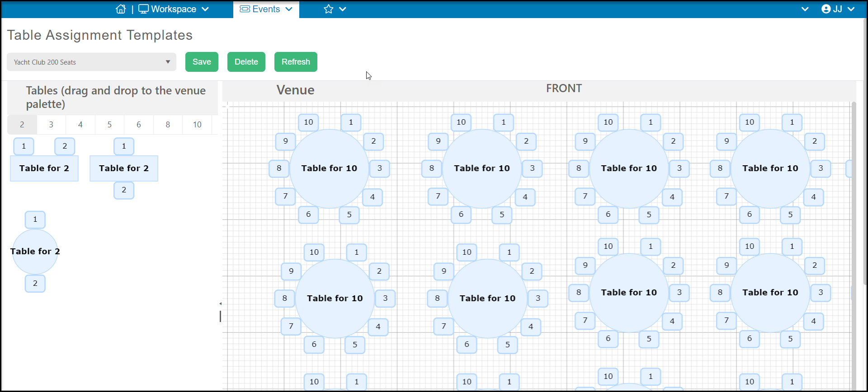
Task: Select the side-by-side rectangular Table for 2
Action: pyautogui.click(x=44, y=168)
